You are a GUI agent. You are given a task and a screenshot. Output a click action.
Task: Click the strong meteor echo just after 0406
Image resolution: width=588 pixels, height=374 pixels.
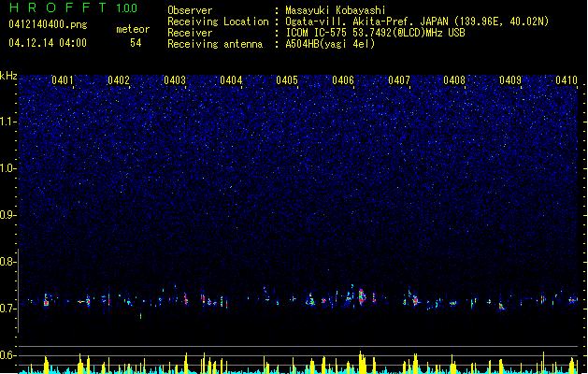(x=362, y=296)
